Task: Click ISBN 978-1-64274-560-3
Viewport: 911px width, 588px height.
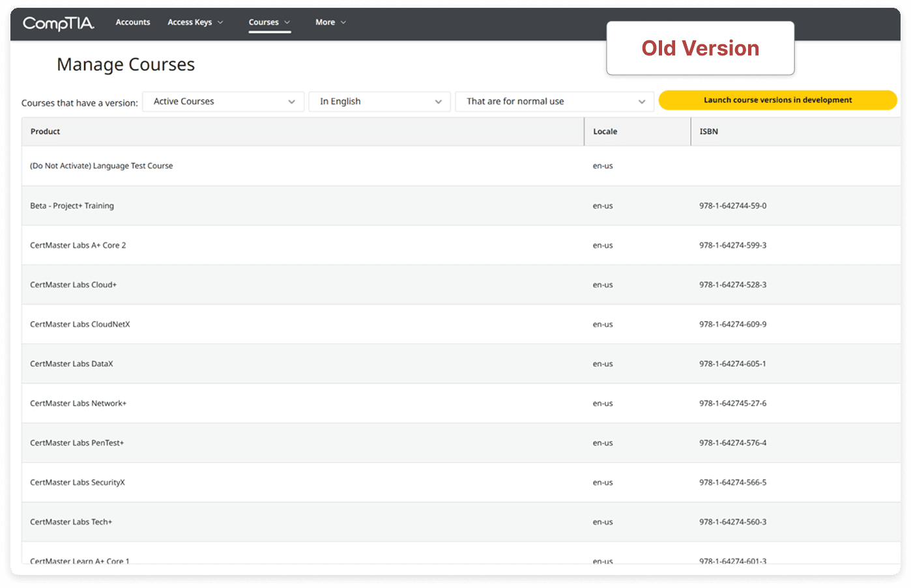Action: [x=732, y=522]
